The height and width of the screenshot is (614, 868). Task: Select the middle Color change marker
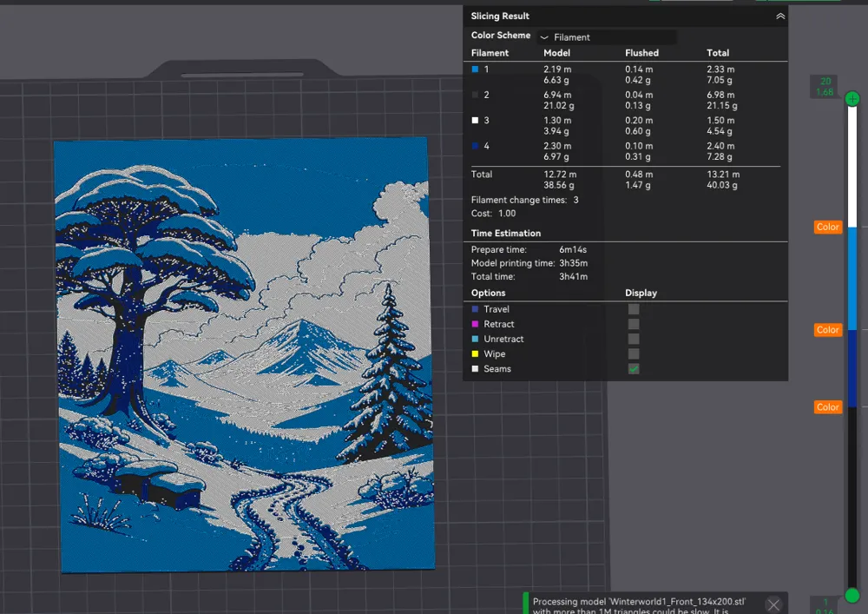click(827, 330)
